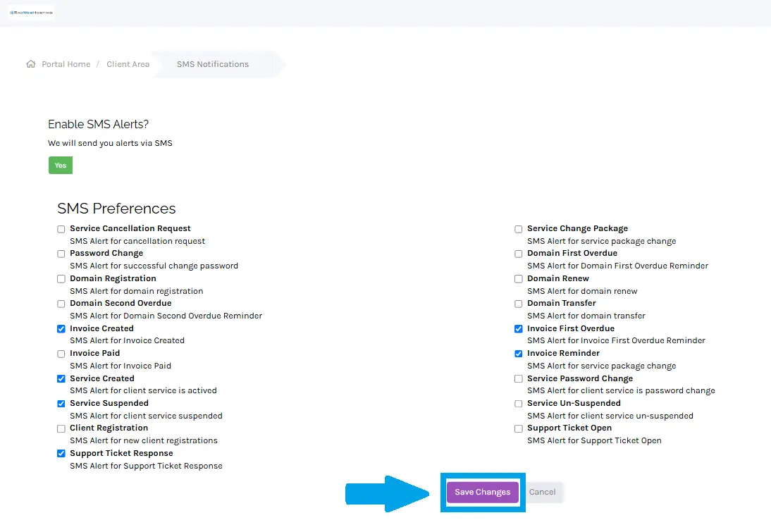Navigate to the Client Area page
Image resolution: width=771 pixels, height=532 pixels.
click(128, 63)
